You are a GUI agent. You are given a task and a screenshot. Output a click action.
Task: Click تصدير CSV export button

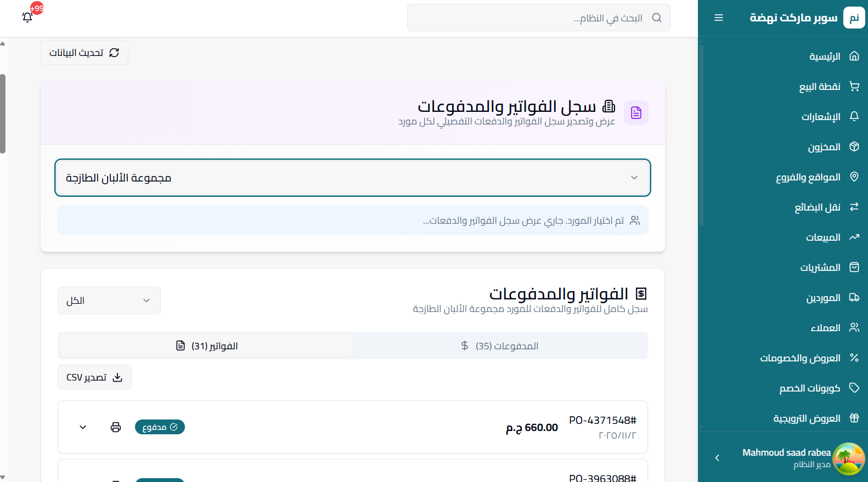coord(94,377)
